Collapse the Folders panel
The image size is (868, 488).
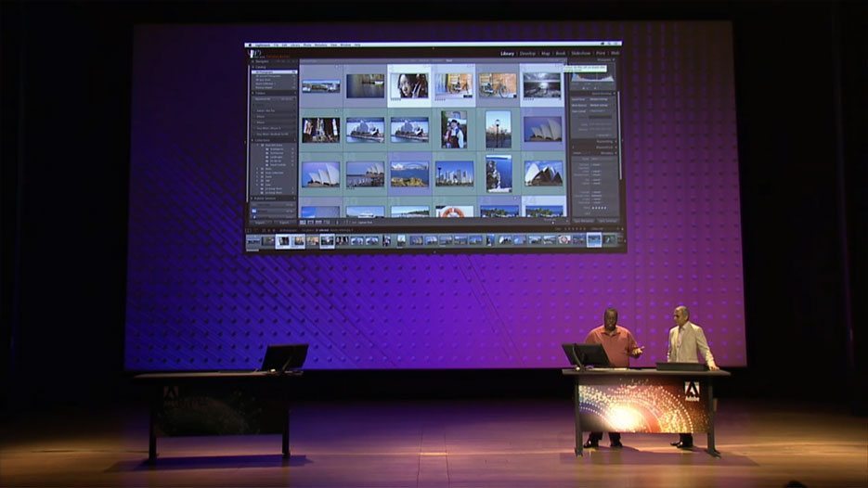pos(253,94)
